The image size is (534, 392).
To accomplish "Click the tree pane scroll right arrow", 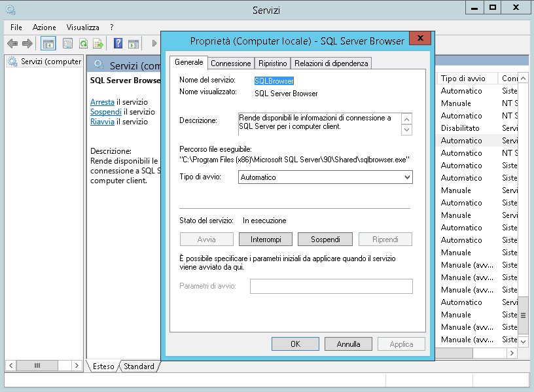I will (x=77, y=365).
